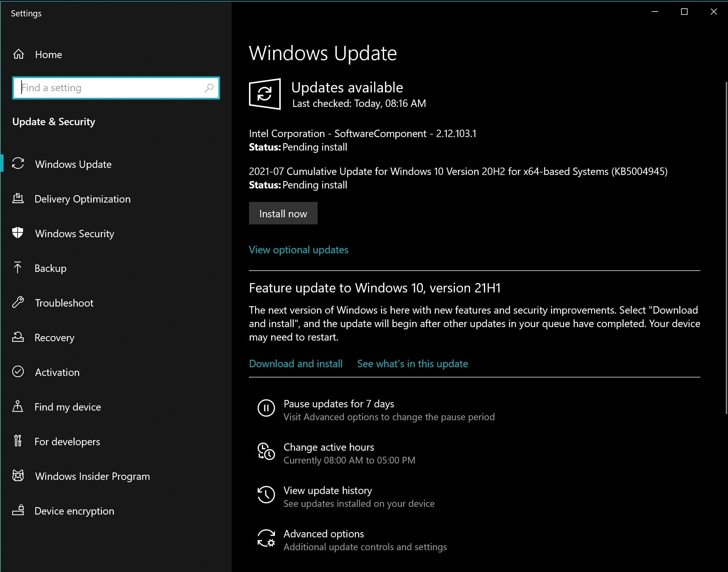Go to the Activation page
Viewport: 728px width, 572px height.
point(57,372)
